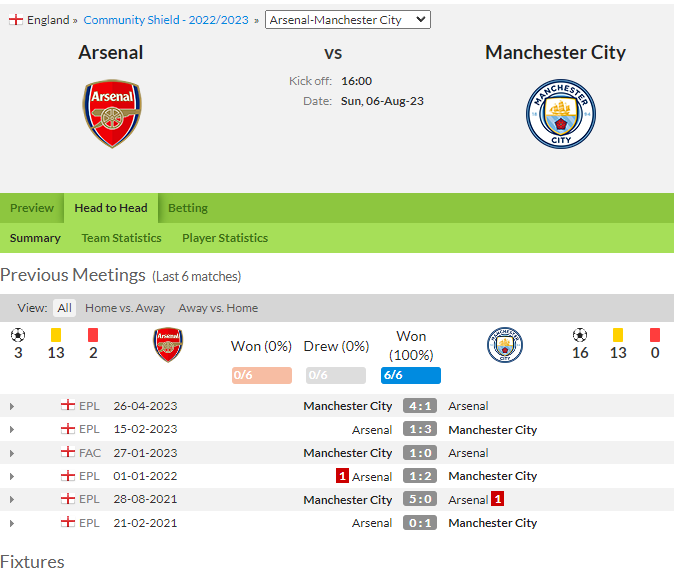The width and height of the screenshot is (676, 570).
Task: Select the All view filter
Action: (65, 308)
